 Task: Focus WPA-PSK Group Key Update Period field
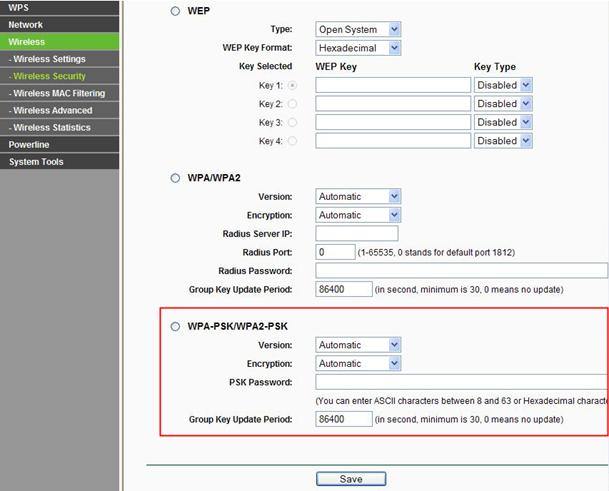pos(344,419)
